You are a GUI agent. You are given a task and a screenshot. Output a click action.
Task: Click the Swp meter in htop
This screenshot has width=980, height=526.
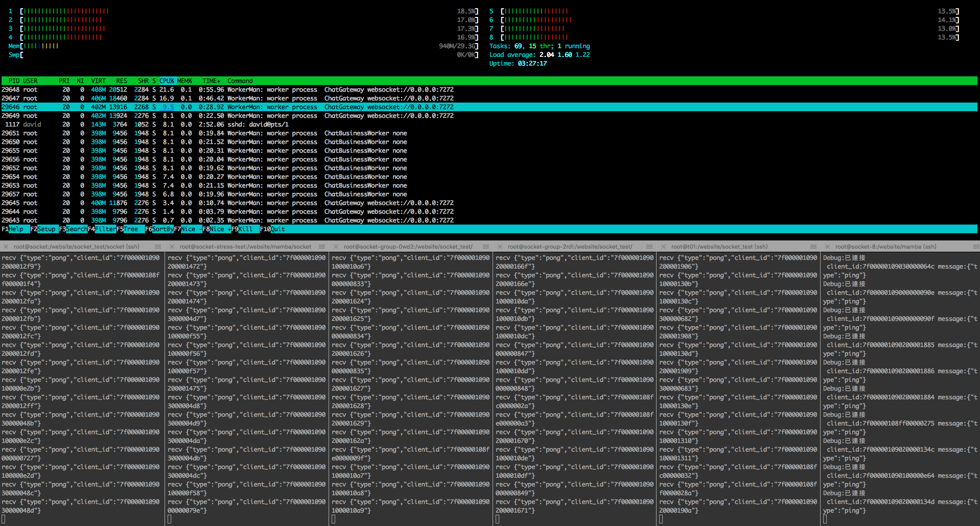(243, 55)
